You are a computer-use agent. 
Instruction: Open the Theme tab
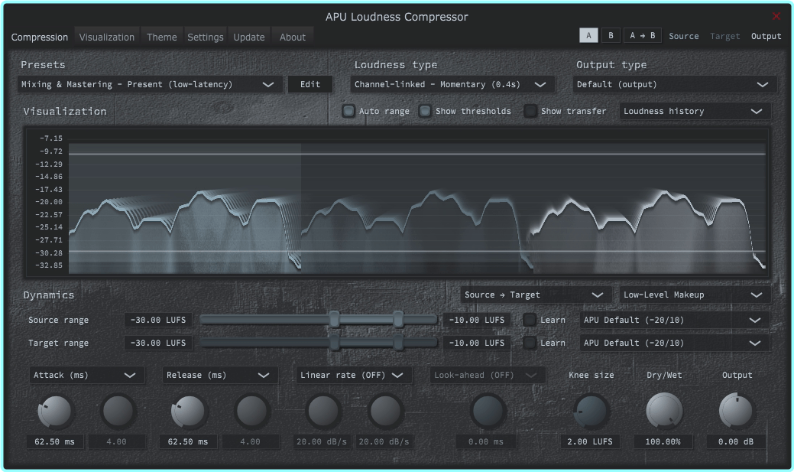point(162,37)
